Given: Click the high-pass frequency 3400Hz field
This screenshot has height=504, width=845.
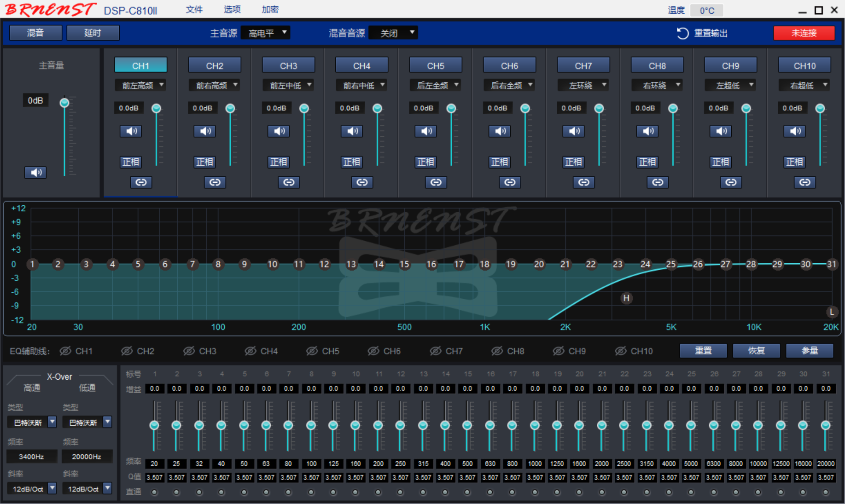Looking at the screenshot, I should 31,457.
